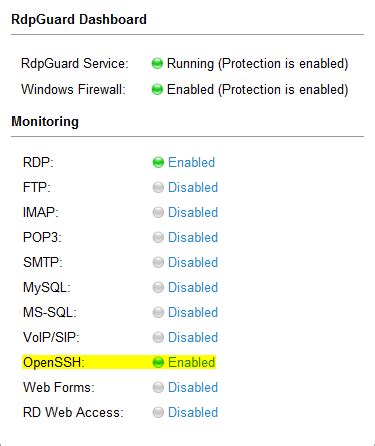Open VoIP/SIP monitoring via the Disabled link
Viewport: 375px width, 446px height.
193,337
